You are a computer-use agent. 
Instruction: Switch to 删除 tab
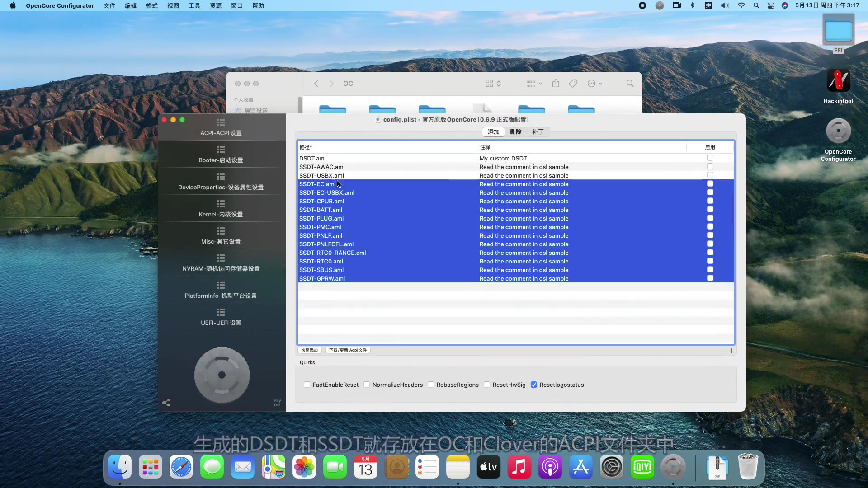coord(515,132)
